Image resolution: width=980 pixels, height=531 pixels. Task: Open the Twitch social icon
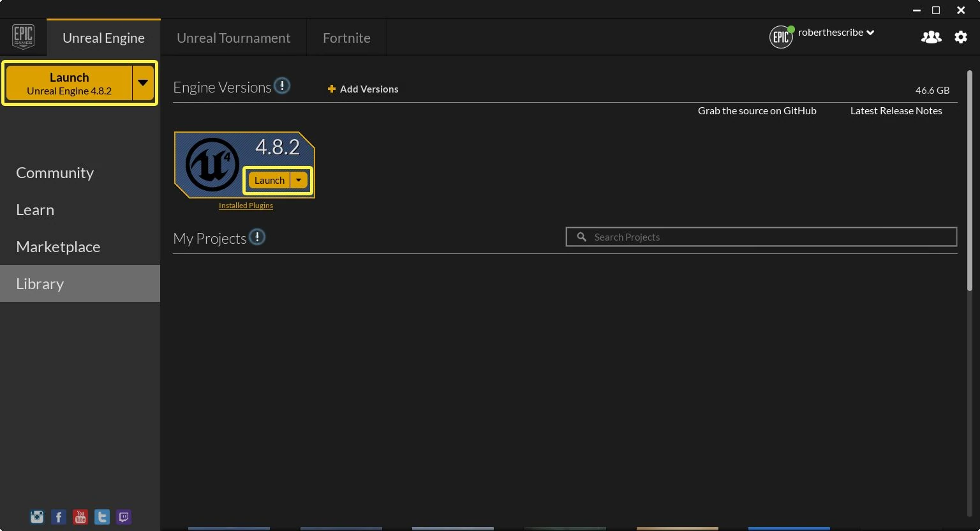pos(124,517)
